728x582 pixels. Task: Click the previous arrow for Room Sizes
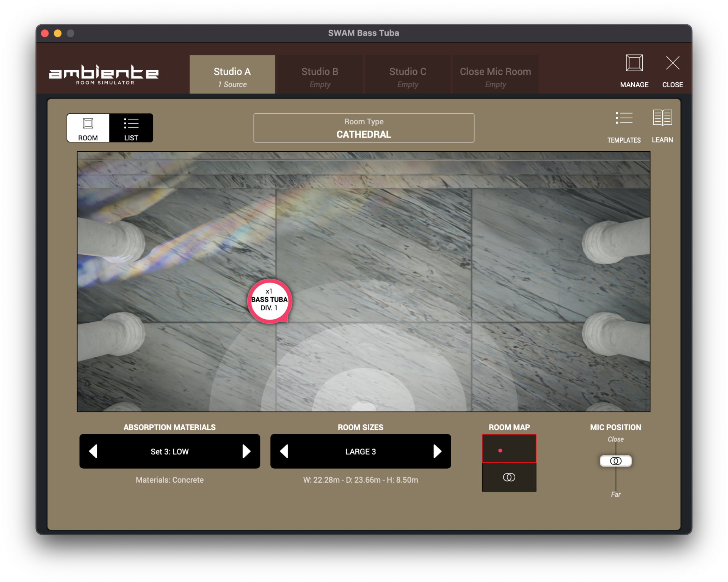(x=284, y=451)
